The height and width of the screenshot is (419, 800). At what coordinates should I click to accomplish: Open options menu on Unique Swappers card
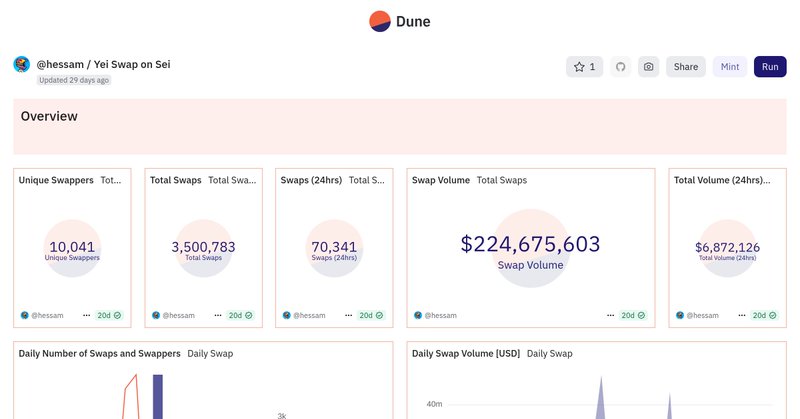86,315
